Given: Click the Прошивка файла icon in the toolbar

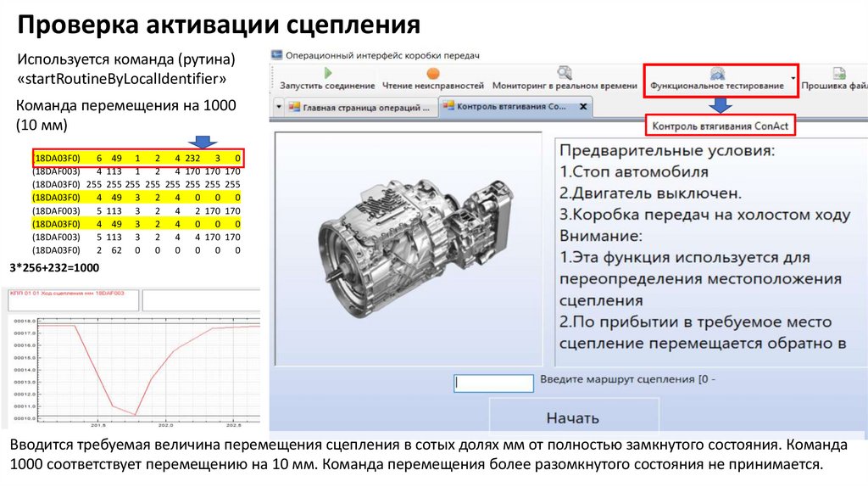Looking at the screenshot, I should [x=839, y=73].
